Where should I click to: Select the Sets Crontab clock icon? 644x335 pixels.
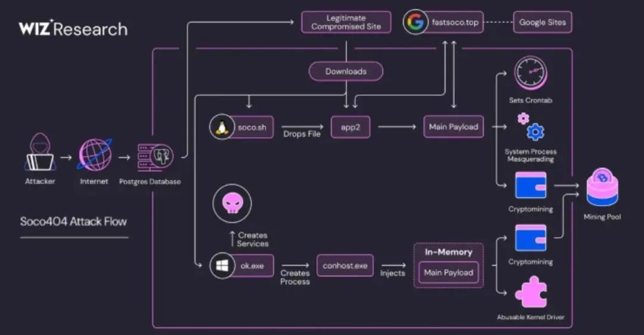[530, 73]
